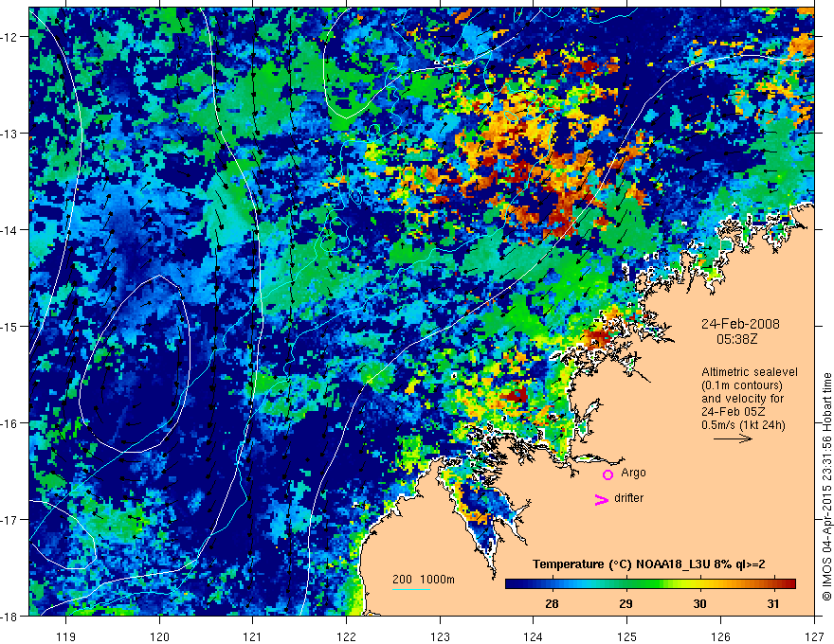Viewport: 834px width, 644px height.
Task: Click the latitude -13 axis label
Action: click(10, 134)
